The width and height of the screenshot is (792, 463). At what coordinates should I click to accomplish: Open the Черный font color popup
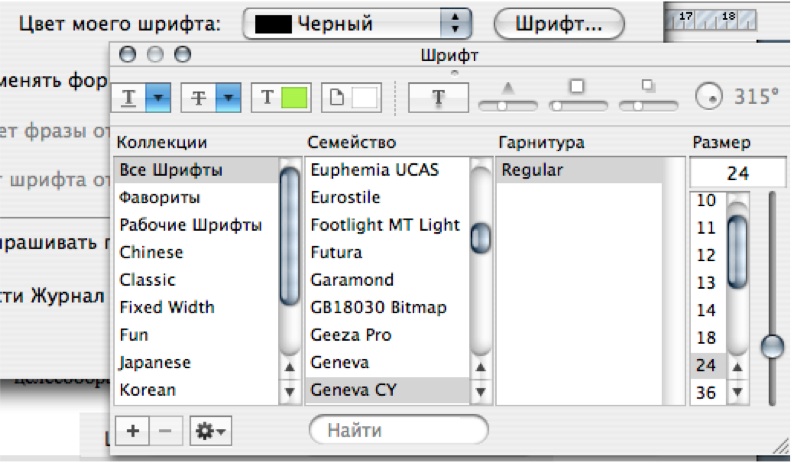click(x=357, y=23)
